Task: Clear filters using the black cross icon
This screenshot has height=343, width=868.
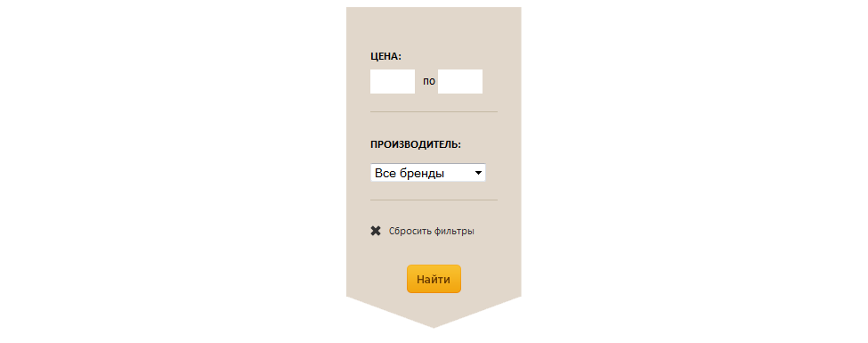Action: pyautogui.click(x=376, y=231)
